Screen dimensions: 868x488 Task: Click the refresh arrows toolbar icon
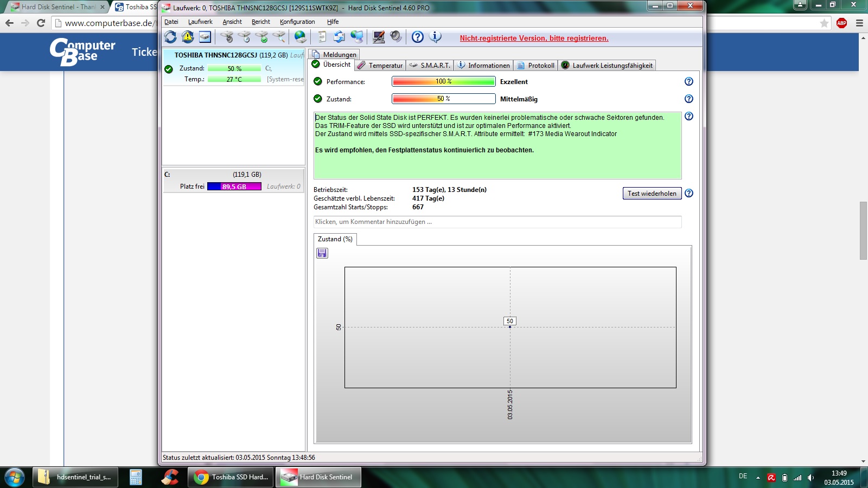[x=171, y=37]
